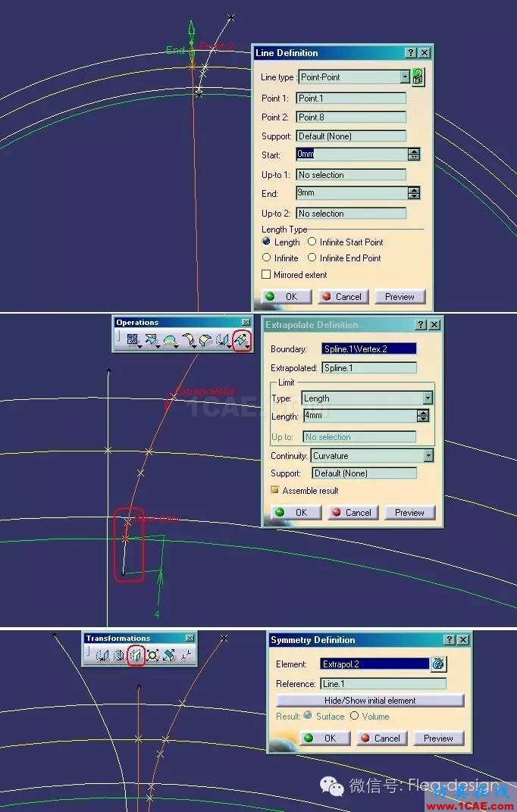Click down arrow of the End spinner
This screenshot has width=517, height=812.
pos(414,196)
